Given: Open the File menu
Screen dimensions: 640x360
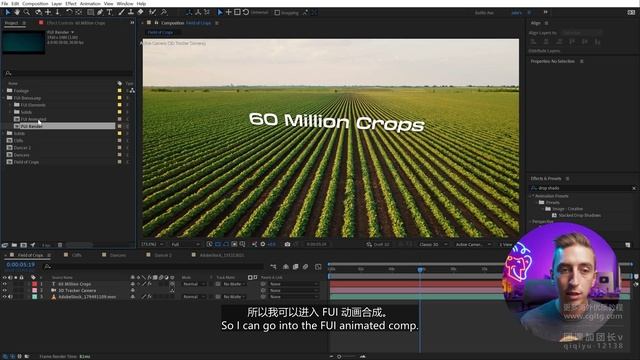Looking at the screenshot, I should click(4, 3).
